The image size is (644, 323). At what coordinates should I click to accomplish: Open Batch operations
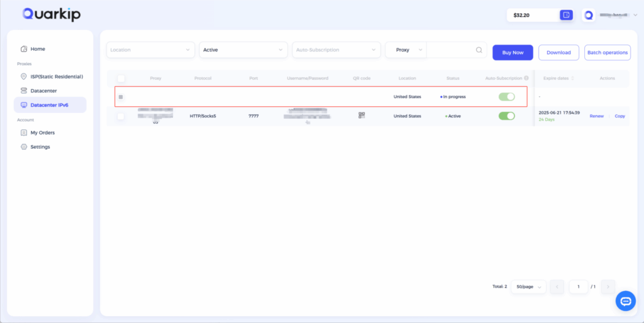(608, 53)
